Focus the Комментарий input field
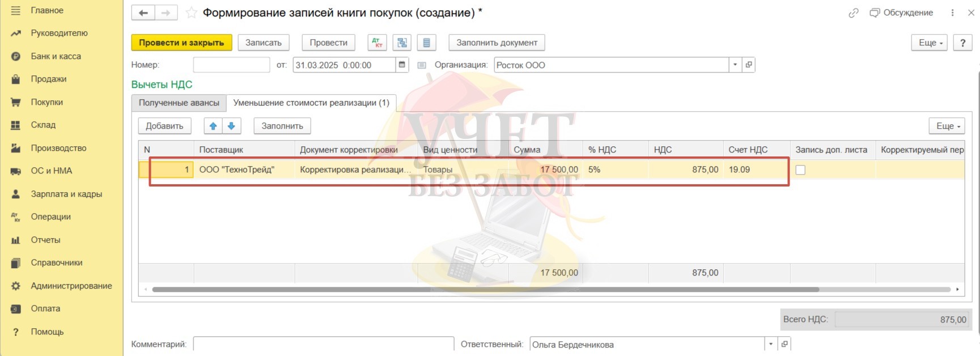Viewport: 980px width, 356px height. tap(323, 344)
